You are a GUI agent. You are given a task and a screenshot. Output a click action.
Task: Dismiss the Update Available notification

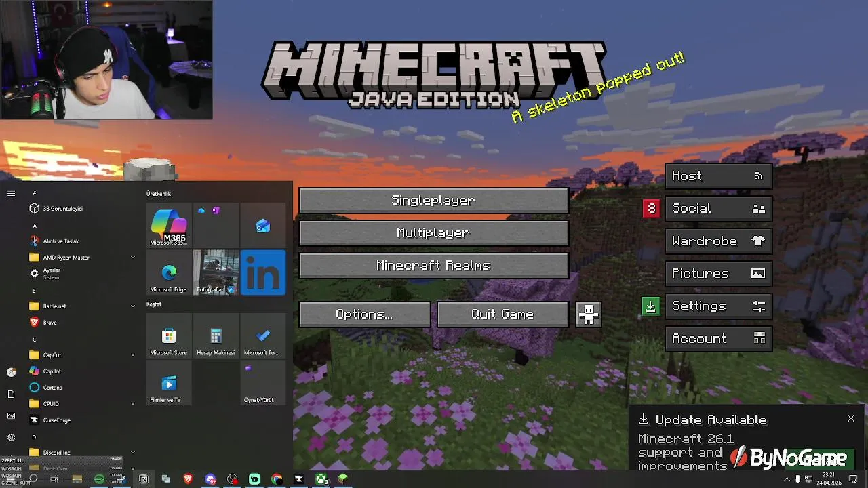click(x=851, y=418)
